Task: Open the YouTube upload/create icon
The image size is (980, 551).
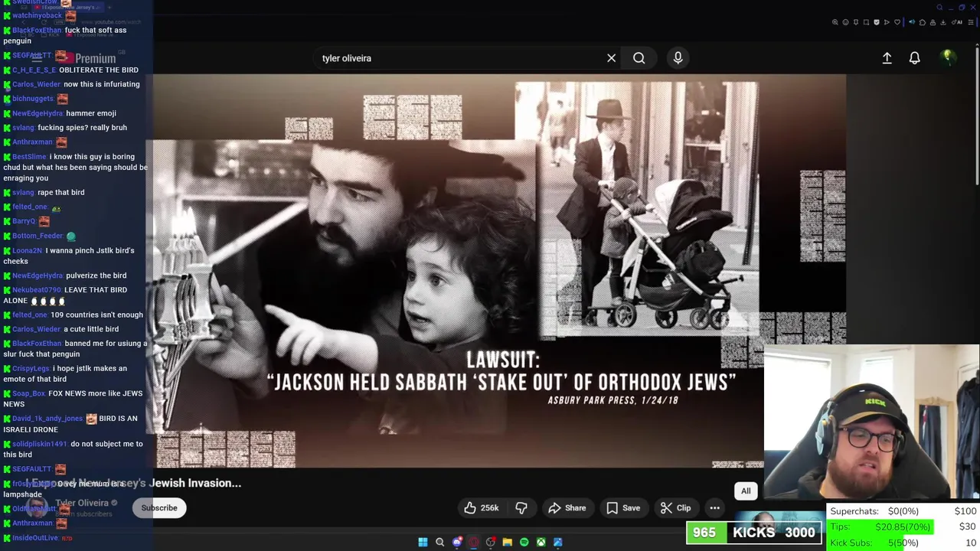Action: pyautogui.click(x=887, y=58)
